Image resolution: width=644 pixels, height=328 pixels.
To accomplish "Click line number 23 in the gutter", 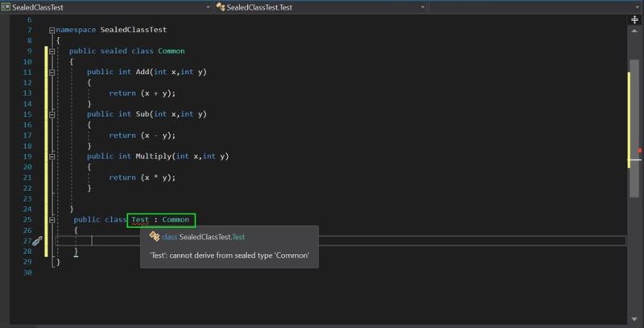I will pos(27,198).
